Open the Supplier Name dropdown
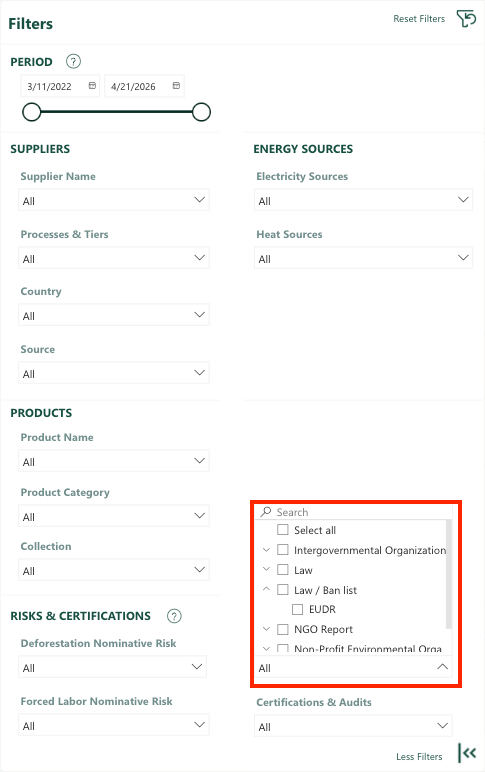 click(114, 200)
